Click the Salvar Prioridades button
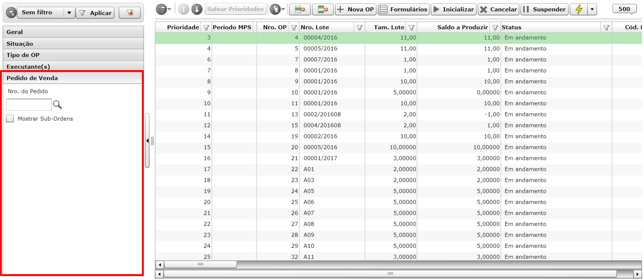The image size is (644, 280). click(235, 9)
